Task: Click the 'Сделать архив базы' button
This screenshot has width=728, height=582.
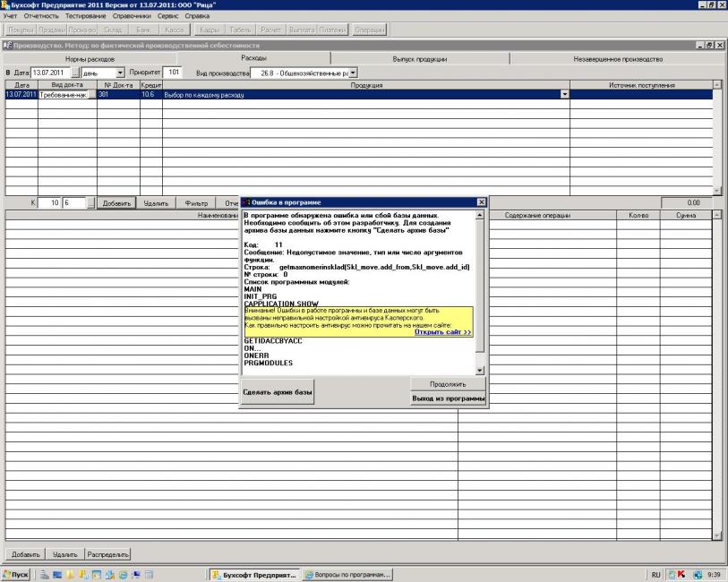Action: tap(278, 392)
